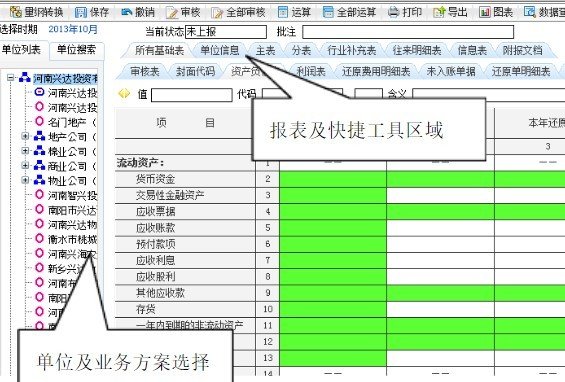The image size is (565, 382).
Task: Click the first green cell in 货币资金 row
Action: click(x=333, y=179)
